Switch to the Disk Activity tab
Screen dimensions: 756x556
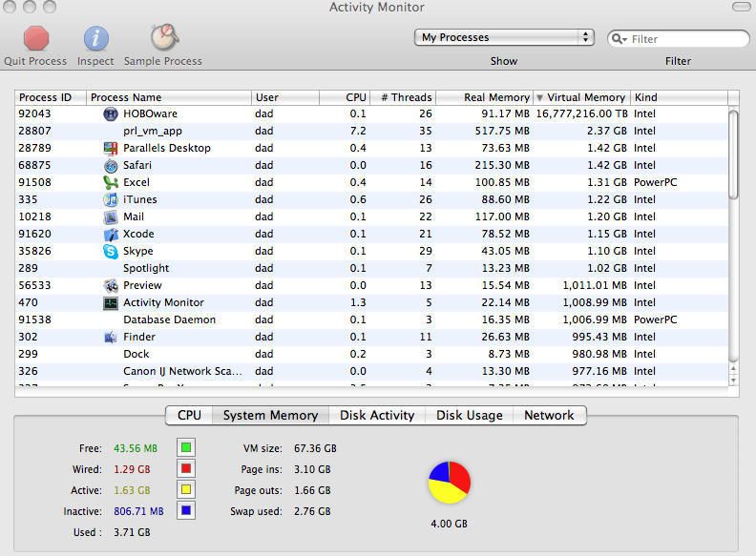click(377, 415)
